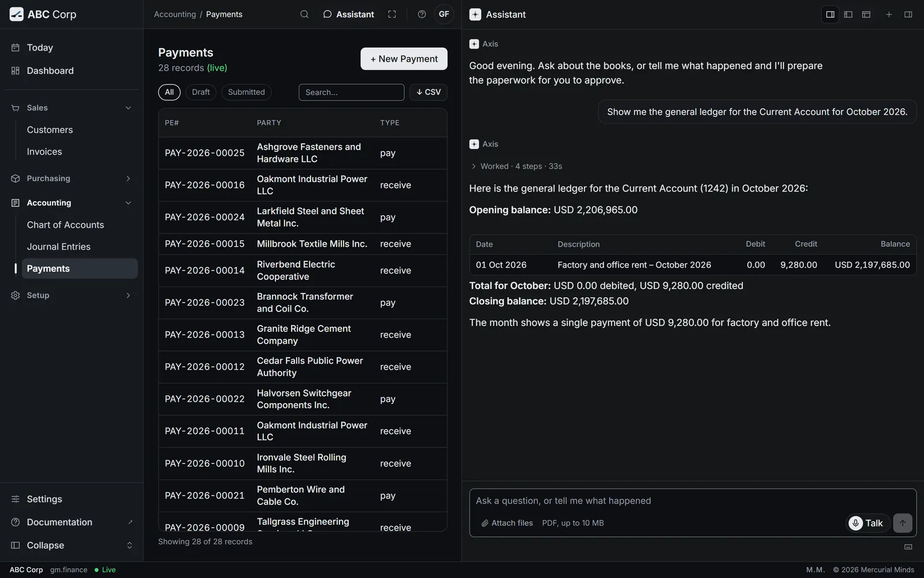Select the All filter pill
The image size is (924, 578).
[169, 92]
